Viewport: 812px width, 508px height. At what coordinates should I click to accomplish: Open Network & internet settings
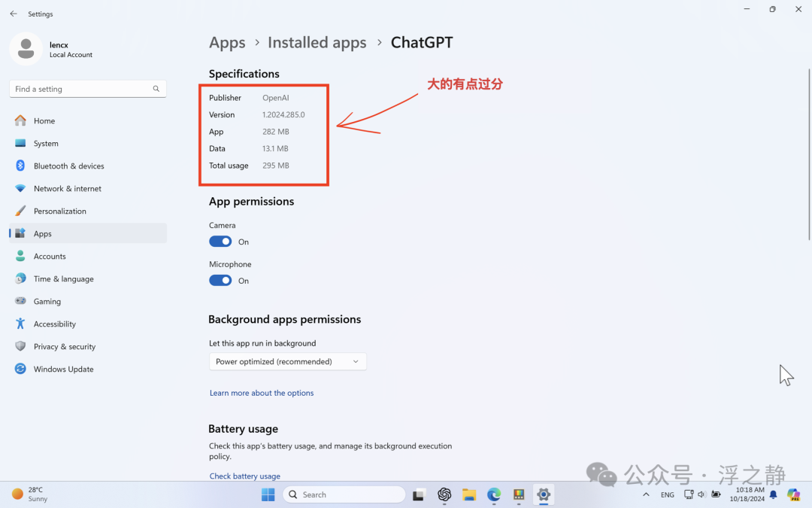[88, 189]
